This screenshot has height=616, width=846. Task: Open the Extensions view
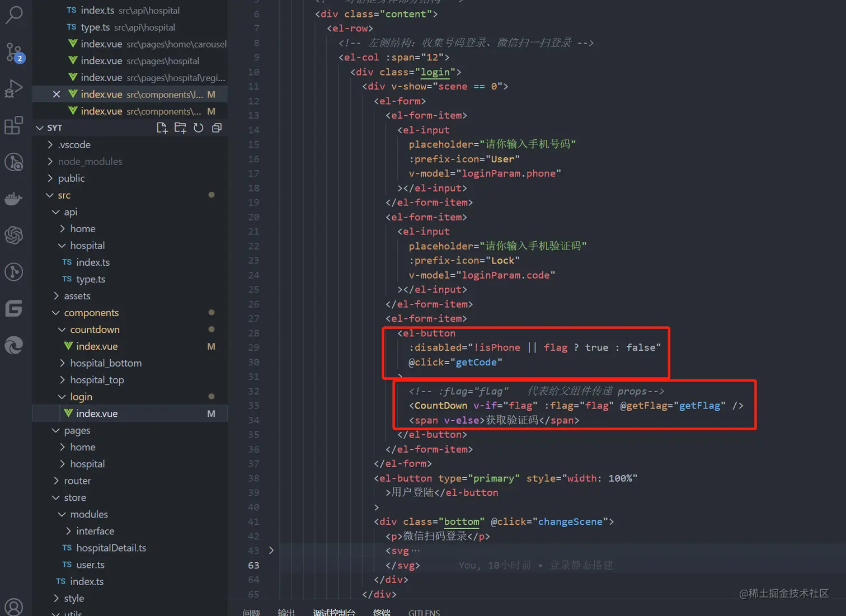pos(14,125)
